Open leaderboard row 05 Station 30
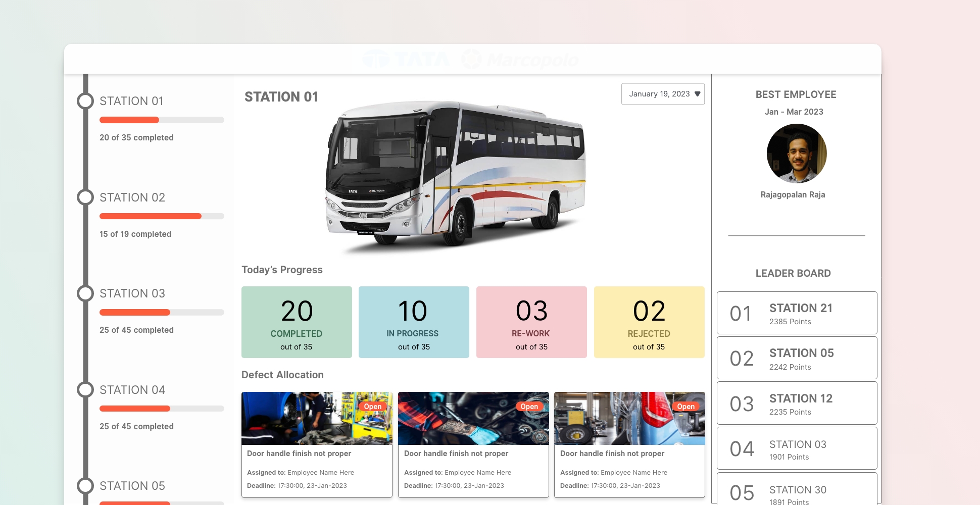980x505 pixels. tap(797, 489)
